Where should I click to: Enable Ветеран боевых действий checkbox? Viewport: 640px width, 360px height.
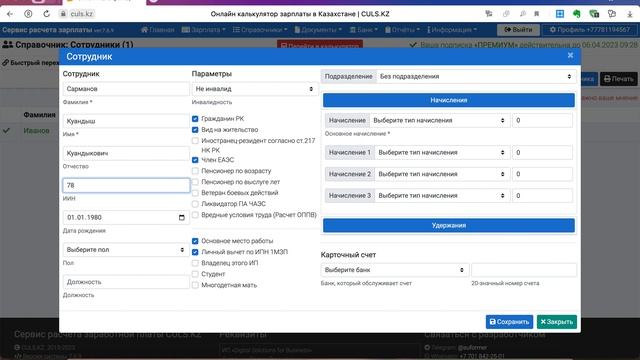pyautogui.click(x=195, y=193)
